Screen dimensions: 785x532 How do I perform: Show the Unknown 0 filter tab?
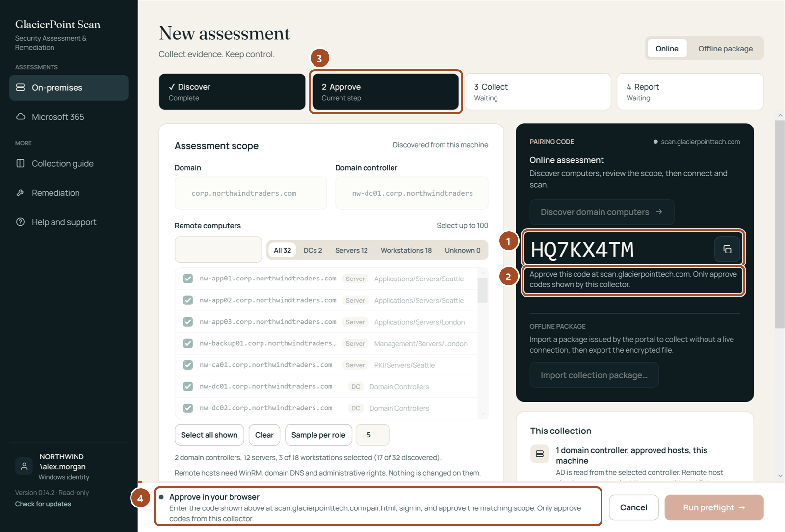(x=463, y=250)
